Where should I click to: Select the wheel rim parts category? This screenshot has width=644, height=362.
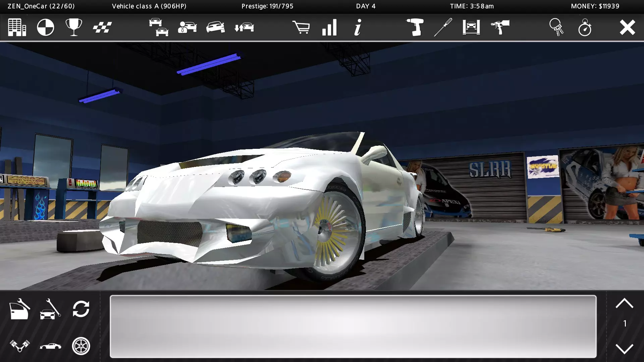(81, 346)
